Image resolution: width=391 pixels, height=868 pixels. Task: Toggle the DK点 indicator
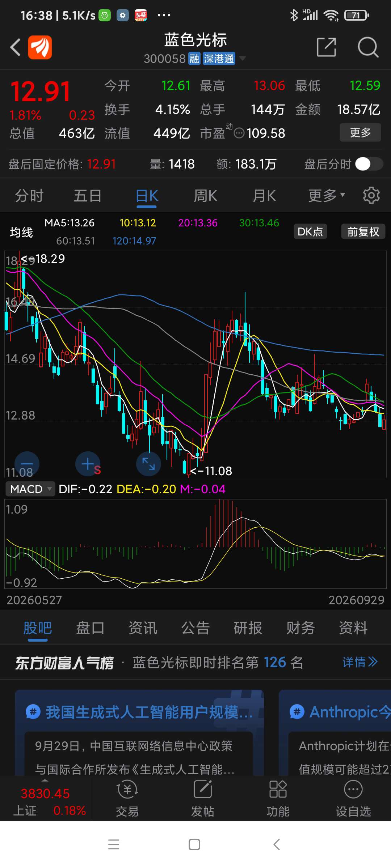[x=310, y=231]
